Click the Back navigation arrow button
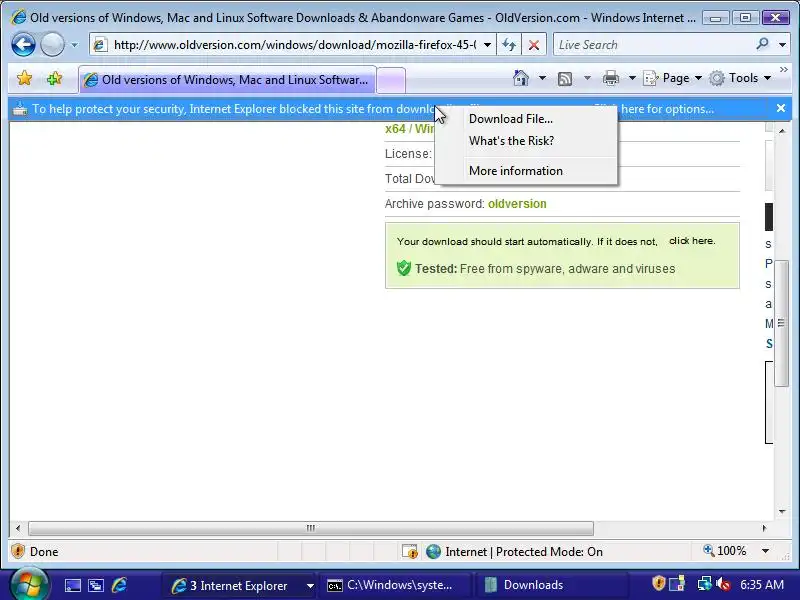Viewport: 800px width, 600px height. [x=23, y=44]
